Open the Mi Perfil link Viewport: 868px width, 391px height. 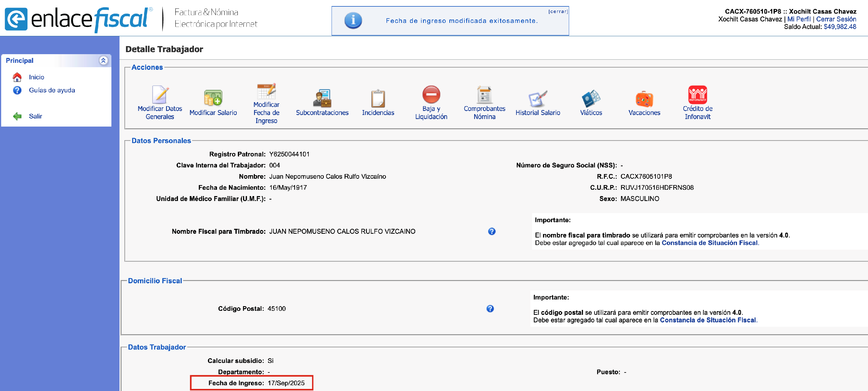tap(799, 19)
